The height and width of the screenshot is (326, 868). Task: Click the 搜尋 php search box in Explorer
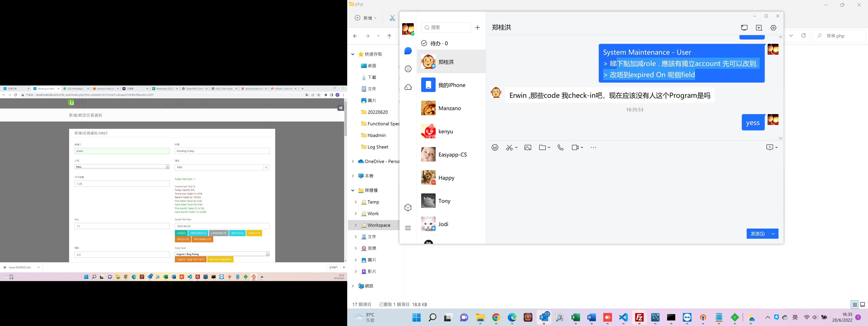click(x=839, y=36)
